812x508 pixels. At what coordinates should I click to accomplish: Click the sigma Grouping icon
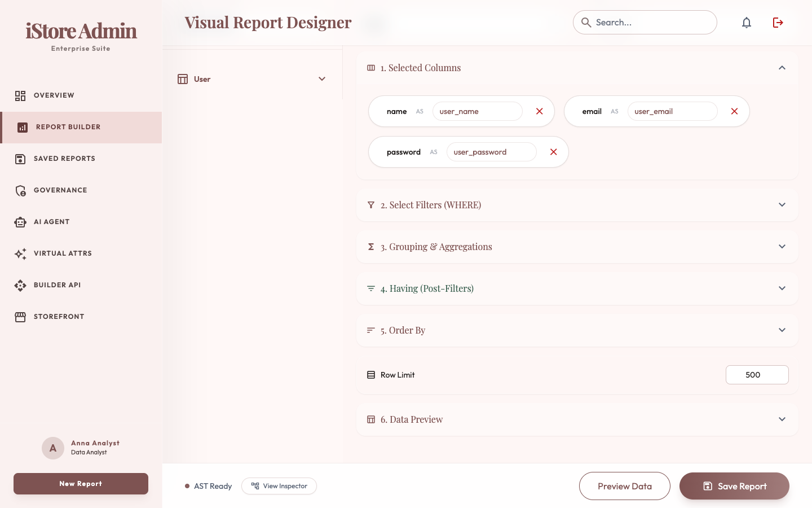coord(371,247)
